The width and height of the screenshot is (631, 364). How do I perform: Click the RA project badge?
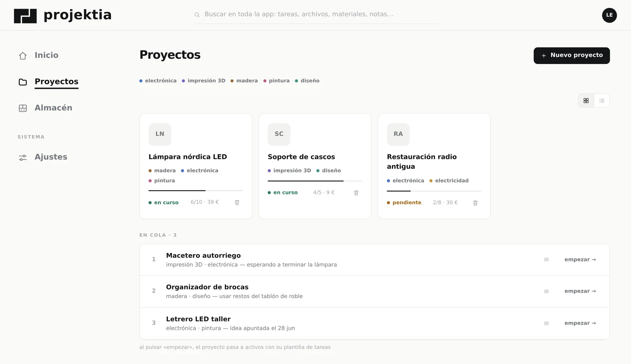point(398,134)
